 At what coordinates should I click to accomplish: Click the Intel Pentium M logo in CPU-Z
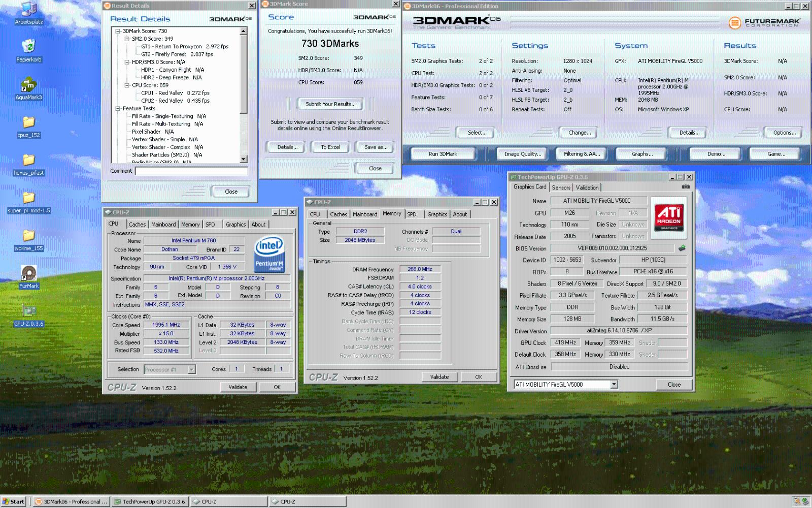(269, 254)
